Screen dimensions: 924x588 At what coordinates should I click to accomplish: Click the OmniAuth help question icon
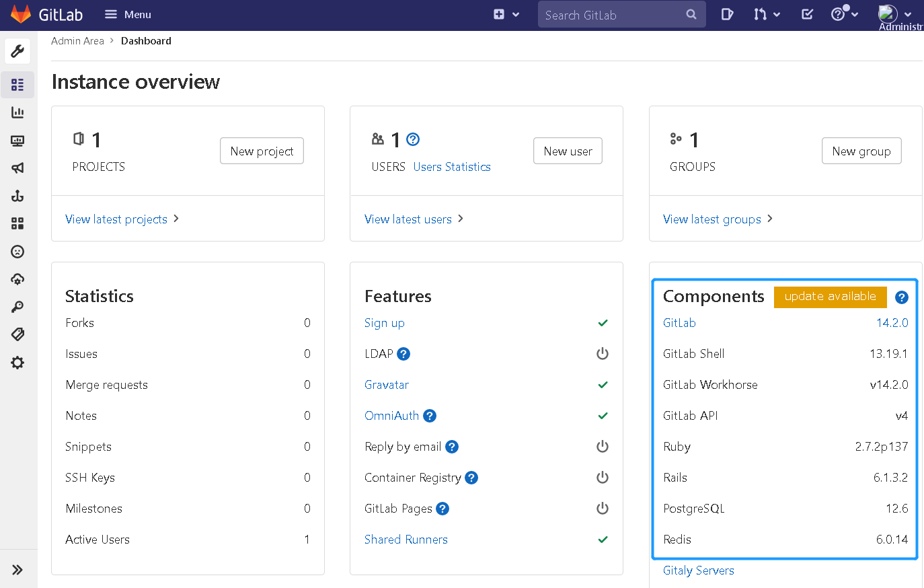tap(430, 416)
